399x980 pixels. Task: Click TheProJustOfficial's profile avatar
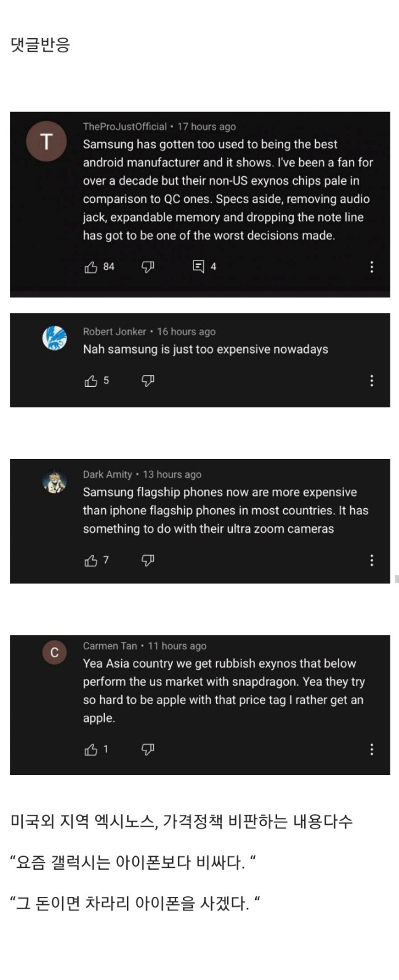pos(46,142)
